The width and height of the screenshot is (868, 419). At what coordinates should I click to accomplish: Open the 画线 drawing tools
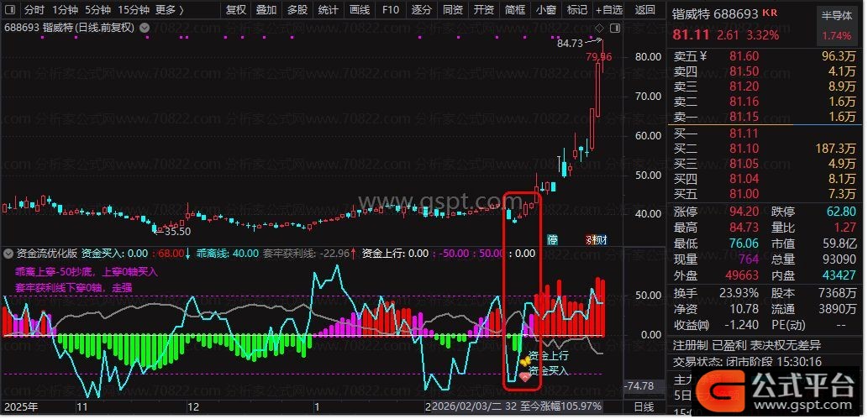(360, 10)
